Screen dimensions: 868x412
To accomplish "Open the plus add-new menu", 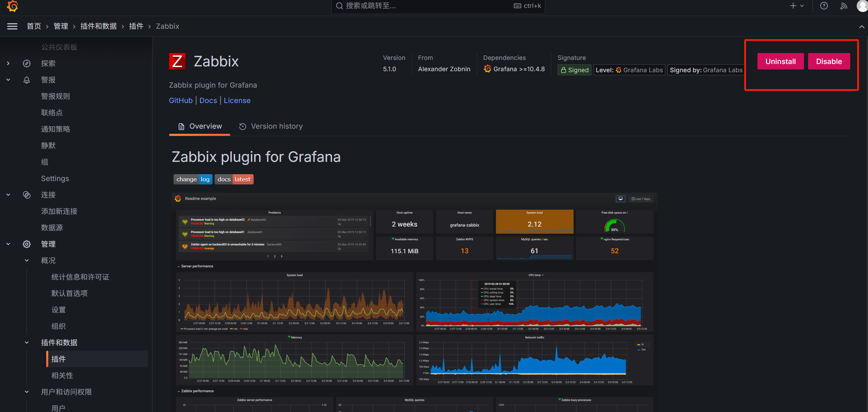I will pyautogui.click(x=797, y=6).
